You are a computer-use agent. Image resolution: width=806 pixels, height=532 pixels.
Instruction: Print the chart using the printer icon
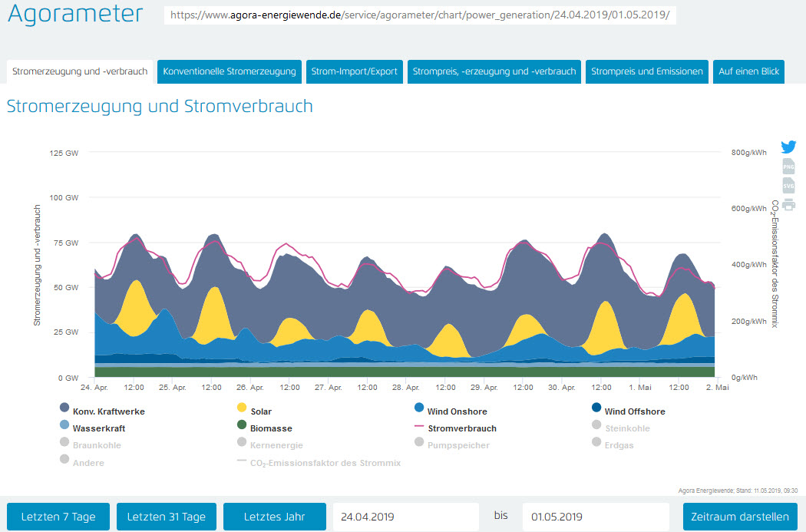(788, 204)
